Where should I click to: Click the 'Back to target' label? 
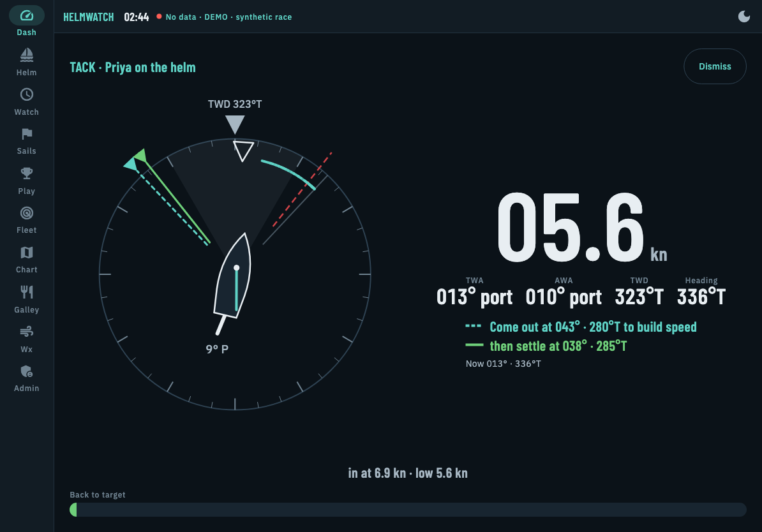pyautogui.click(x=97, y=494)
